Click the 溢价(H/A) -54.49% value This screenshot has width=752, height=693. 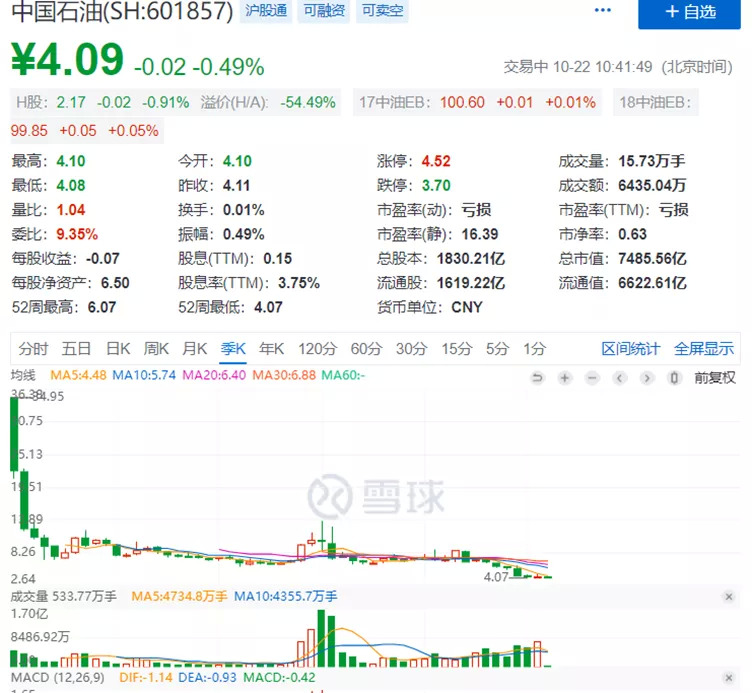click(308, 102)
